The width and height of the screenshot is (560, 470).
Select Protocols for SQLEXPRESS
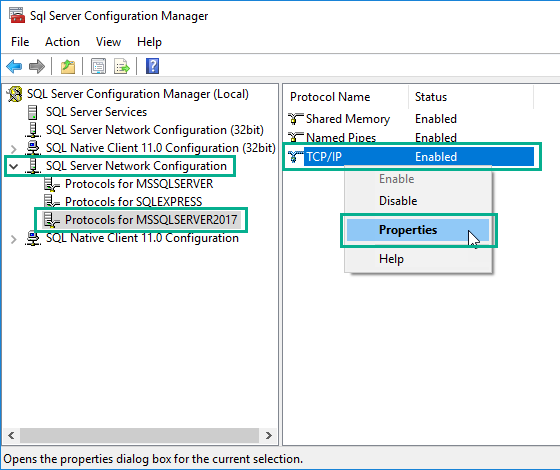[x=134, y=202]
